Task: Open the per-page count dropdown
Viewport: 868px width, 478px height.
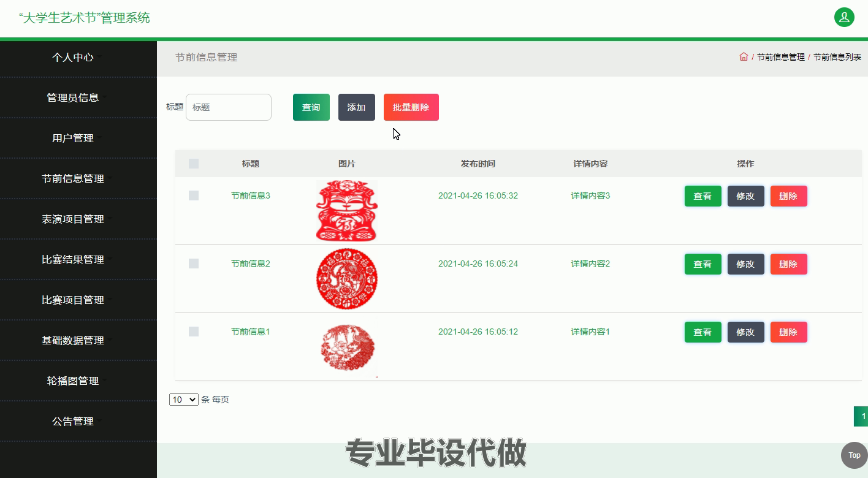Action: [x=184, y=400]
